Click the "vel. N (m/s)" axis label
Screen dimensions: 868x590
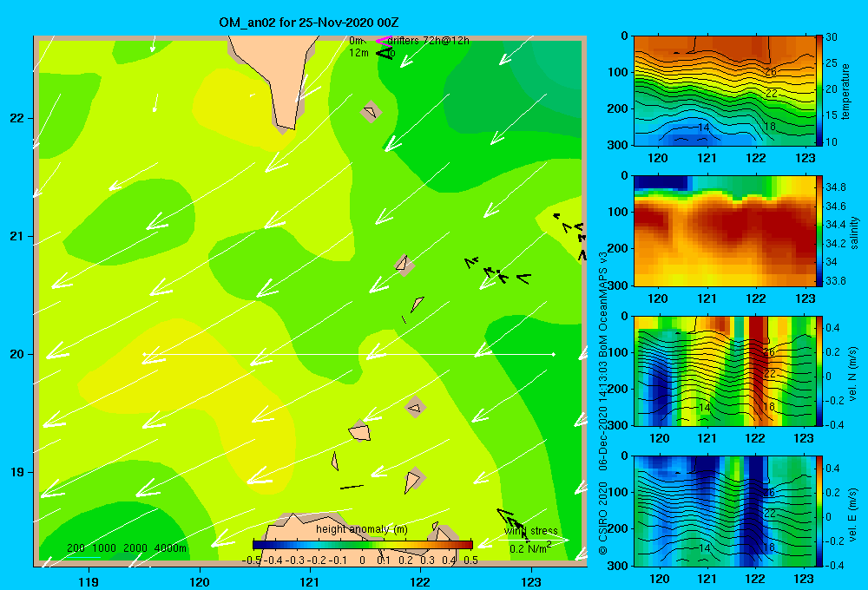click(x=852, y=374)
